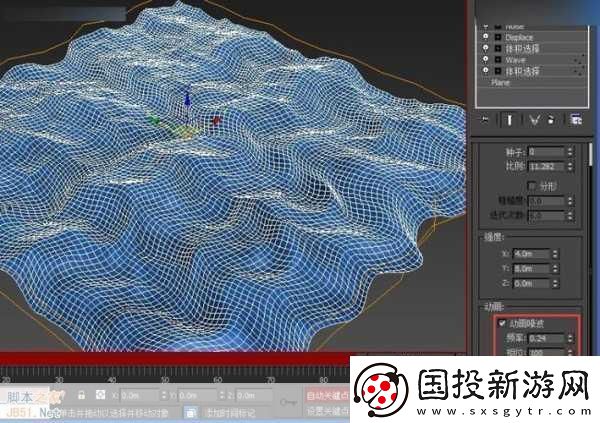Click the 比例 (Scale) value field
Image resolution: width=600 pixels, height=423 pixels.
click(546, 167)
